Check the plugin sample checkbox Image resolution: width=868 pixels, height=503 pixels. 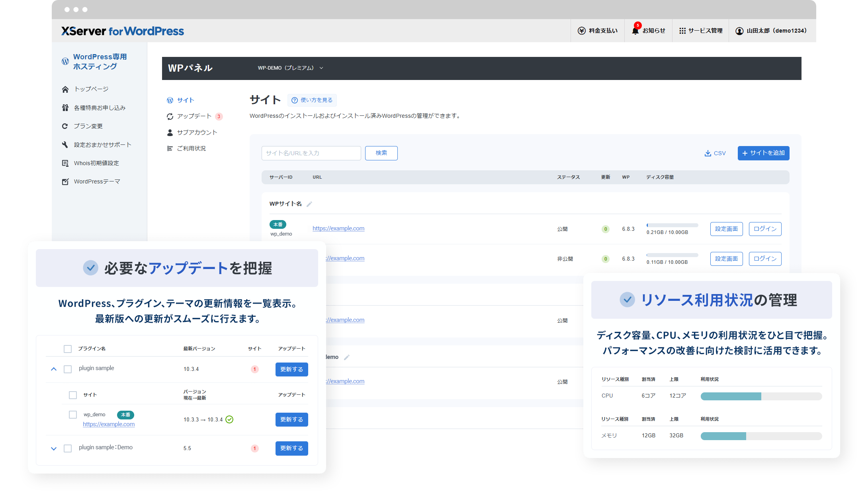(x=68, y=369)
